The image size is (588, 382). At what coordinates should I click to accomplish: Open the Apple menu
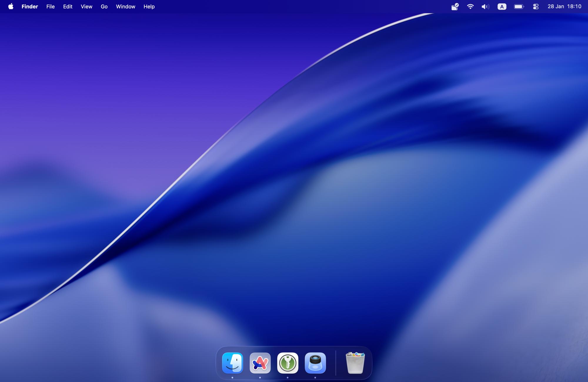[11, 6]
